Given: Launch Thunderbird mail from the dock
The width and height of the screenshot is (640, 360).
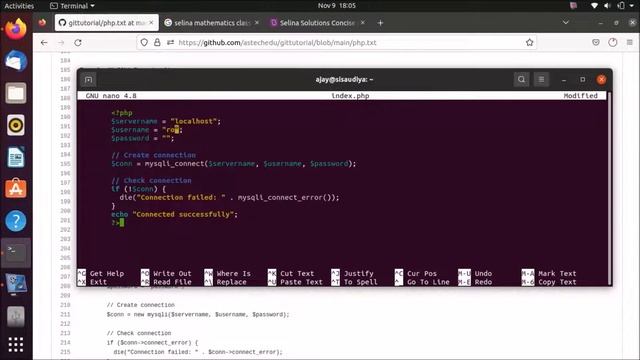Looking at the screenshot, I should tap(16, 61).
